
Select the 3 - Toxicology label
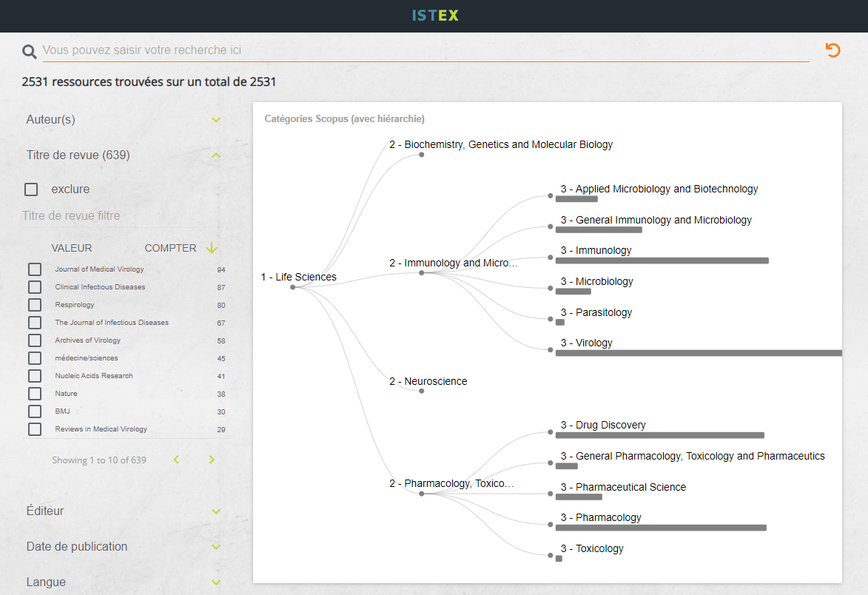(592, 548)
